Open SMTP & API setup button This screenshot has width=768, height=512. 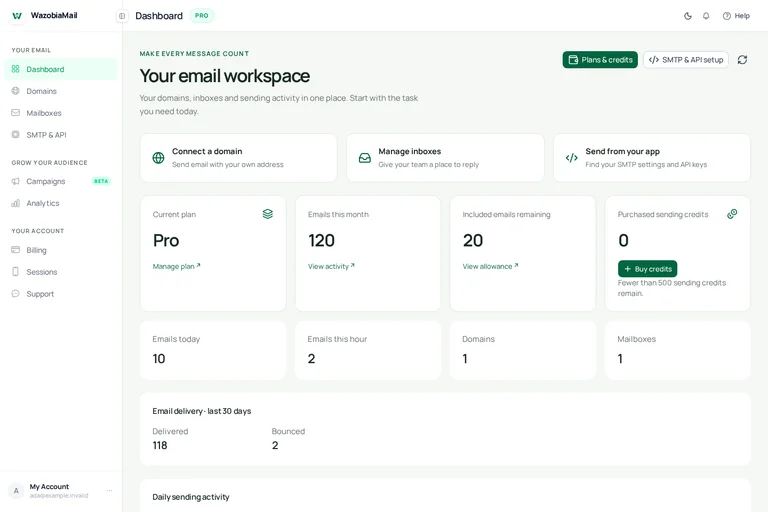(x=686, y=60)
